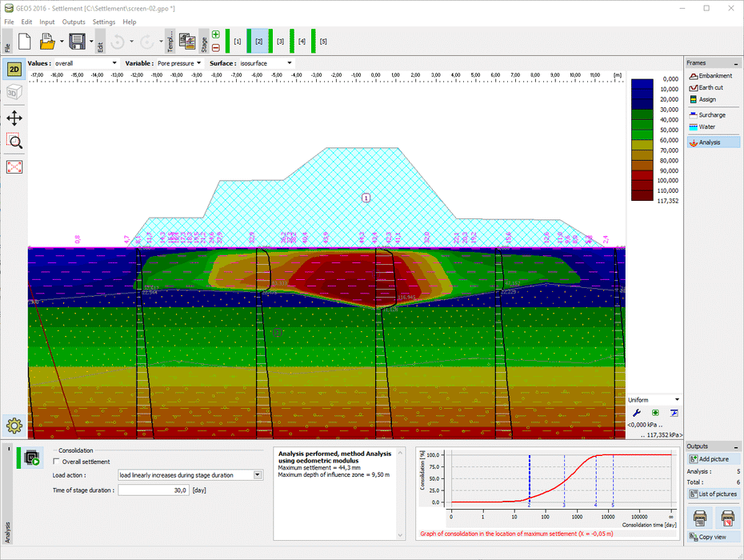Image resolution: width=744 pixels, height=560 pixels.
Task: Click the floppy disk save icon
Action: [77, 40]
